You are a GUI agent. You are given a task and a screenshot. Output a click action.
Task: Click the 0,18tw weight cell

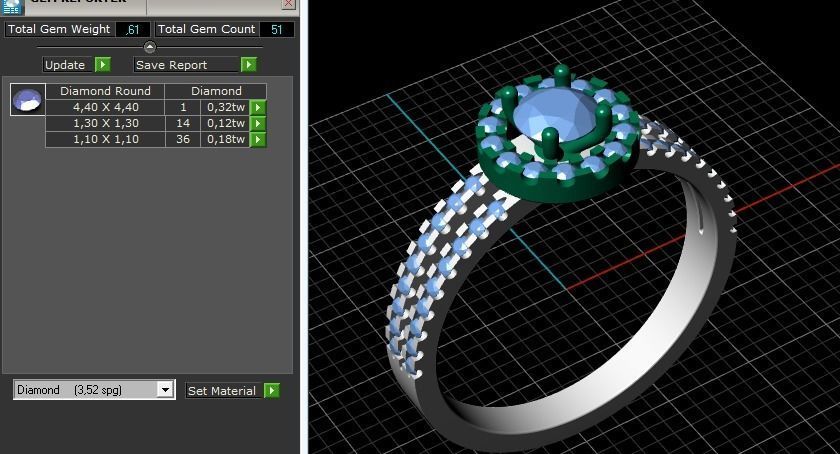pos(226,139)
